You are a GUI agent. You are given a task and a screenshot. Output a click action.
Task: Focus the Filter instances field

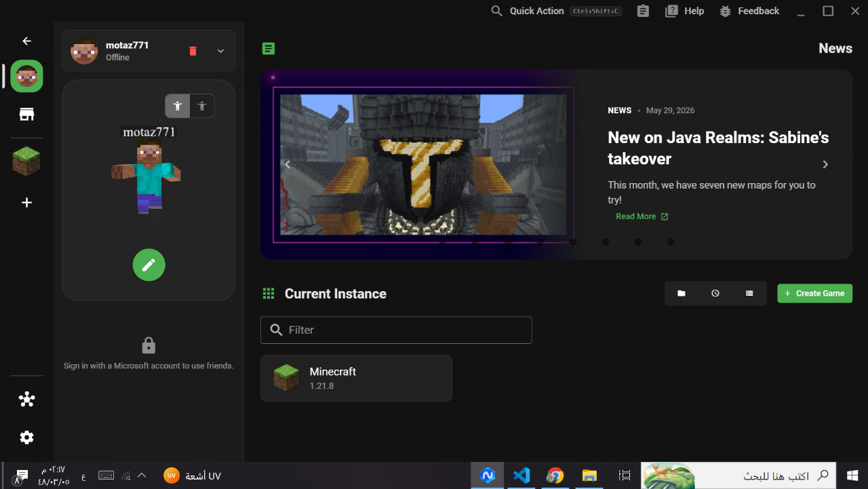click(x=396, y=330)
